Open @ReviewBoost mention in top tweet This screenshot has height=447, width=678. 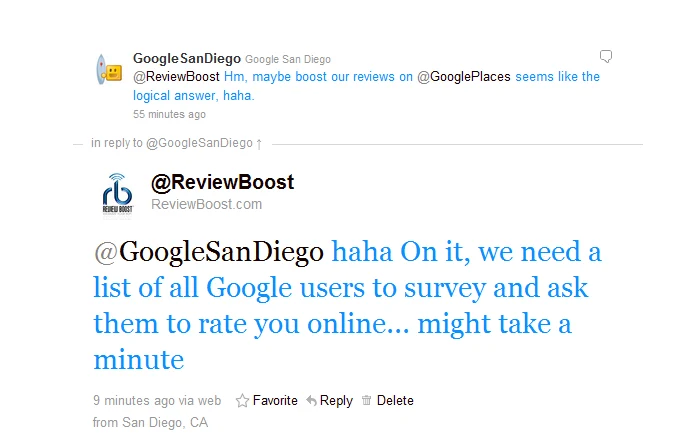(176, 77)
